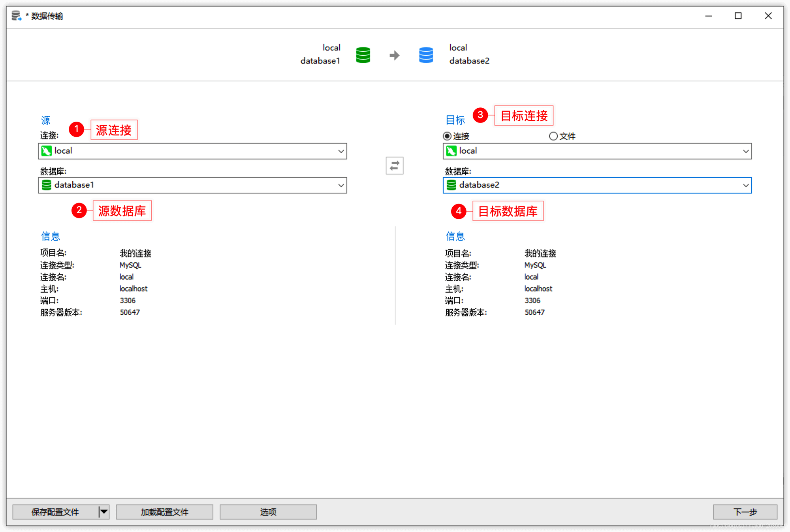The height and width of the screenshot is (532, 790).
Task: Click the green source database icon in header
Action: coord(363,55)
